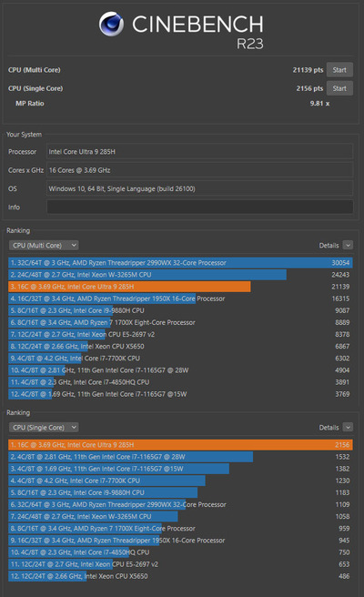Select the orange Core Ultra 9 285H row scoring 2156
Viewport: 364px width, 597px height.
click(180, 445)
